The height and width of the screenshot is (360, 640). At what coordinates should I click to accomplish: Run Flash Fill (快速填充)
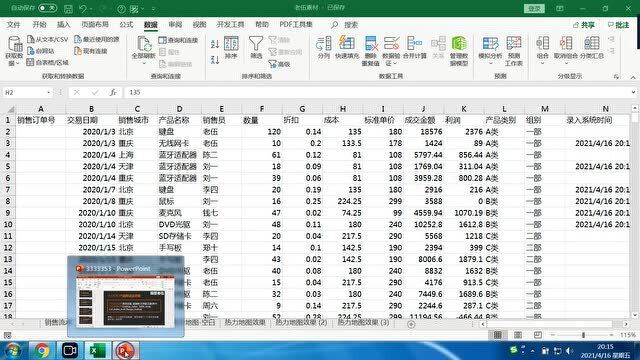click(347, 47)
